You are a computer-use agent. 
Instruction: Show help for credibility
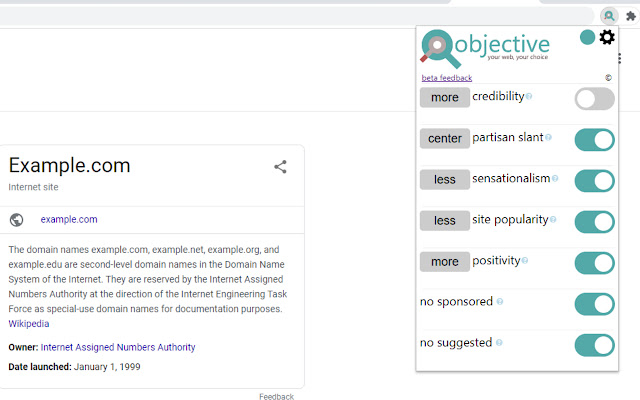pos(529,96)
